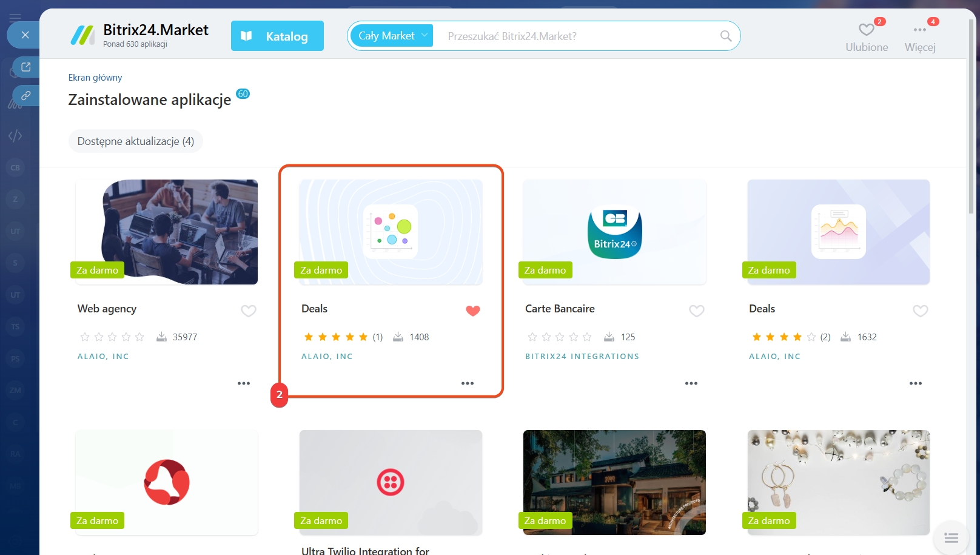Open the three-dot menu for Deals (1632 installs)
Viewport: 980px width, 555px height.
916,383
